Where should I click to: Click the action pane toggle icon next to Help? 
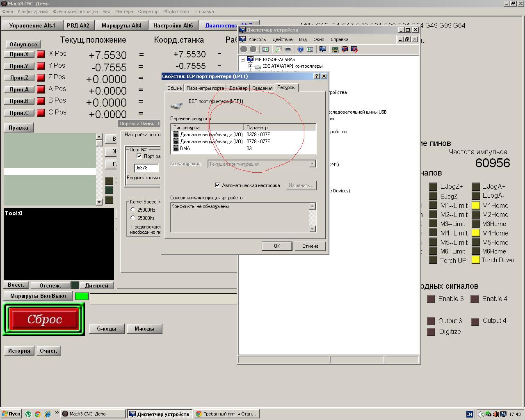(x=310, y=49)
